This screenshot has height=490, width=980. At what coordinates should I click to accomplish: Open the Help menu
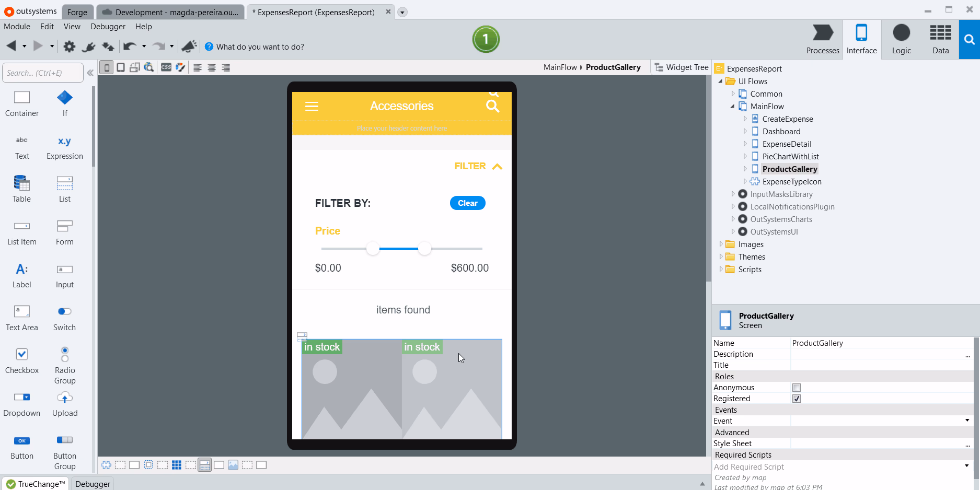144,27
